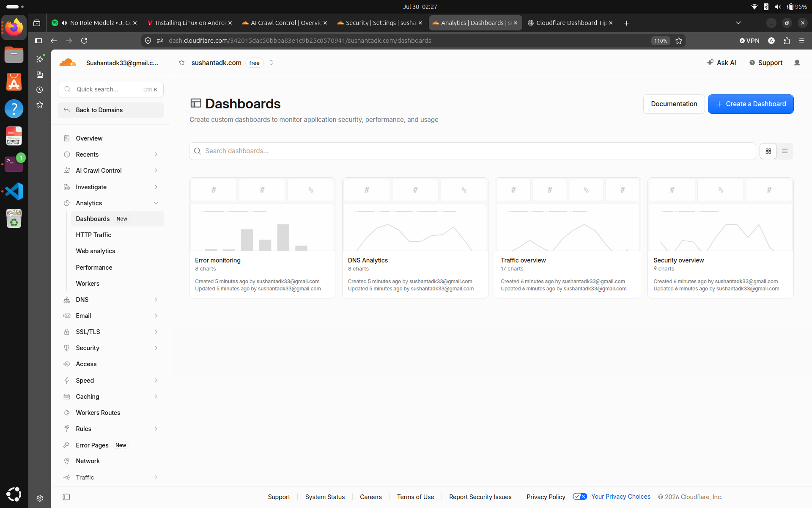
Task: Open the user account profile icon
Action: coord(797,63)
